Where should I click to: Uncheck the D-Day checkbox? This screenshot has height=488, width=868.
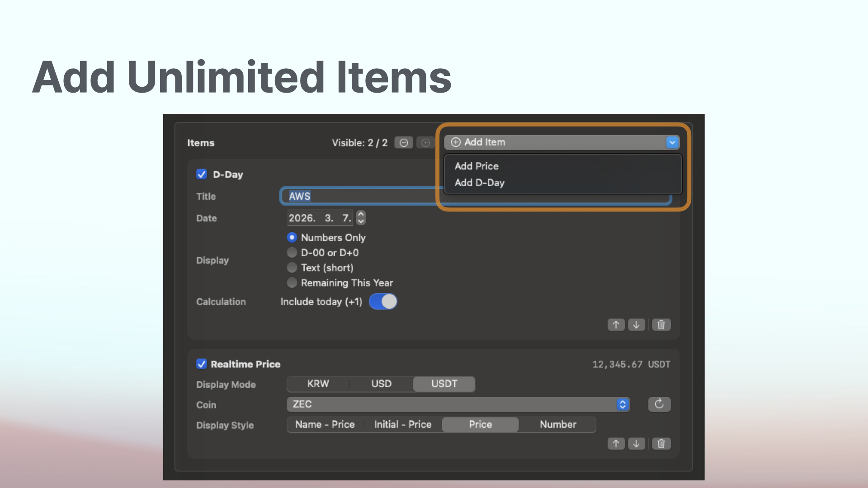tap(202, 174)
